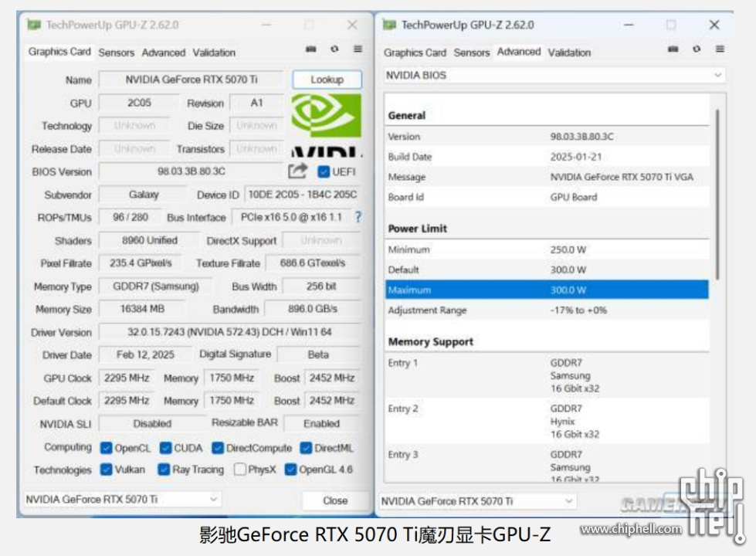756x556 pixels.
Task: Click the Bus Interface question mark icon
Action: [358, 217]
